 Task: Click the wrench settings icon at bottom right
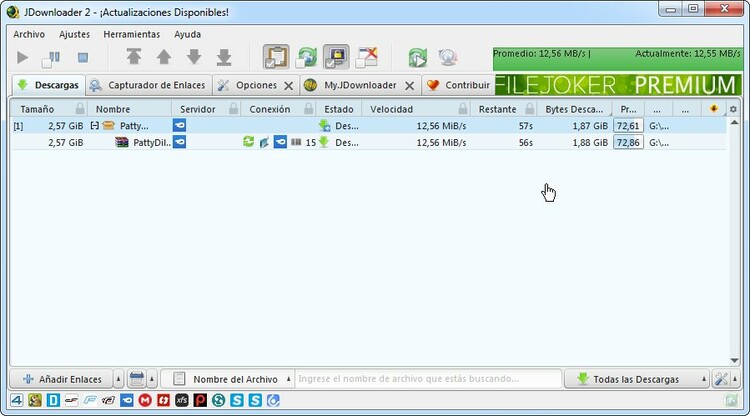click(721, 379)
